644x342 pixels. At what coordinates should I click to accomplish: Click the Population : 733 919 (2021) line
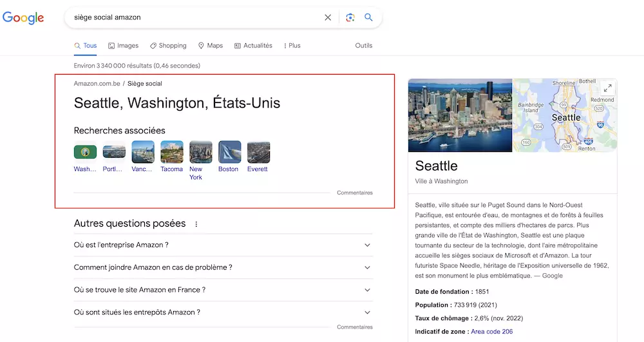tap(456, 305)
